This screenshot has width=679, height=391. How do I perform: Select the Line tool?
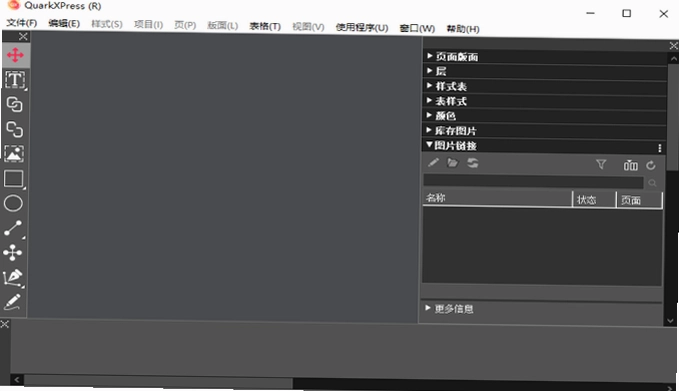(x=13, y=228)
